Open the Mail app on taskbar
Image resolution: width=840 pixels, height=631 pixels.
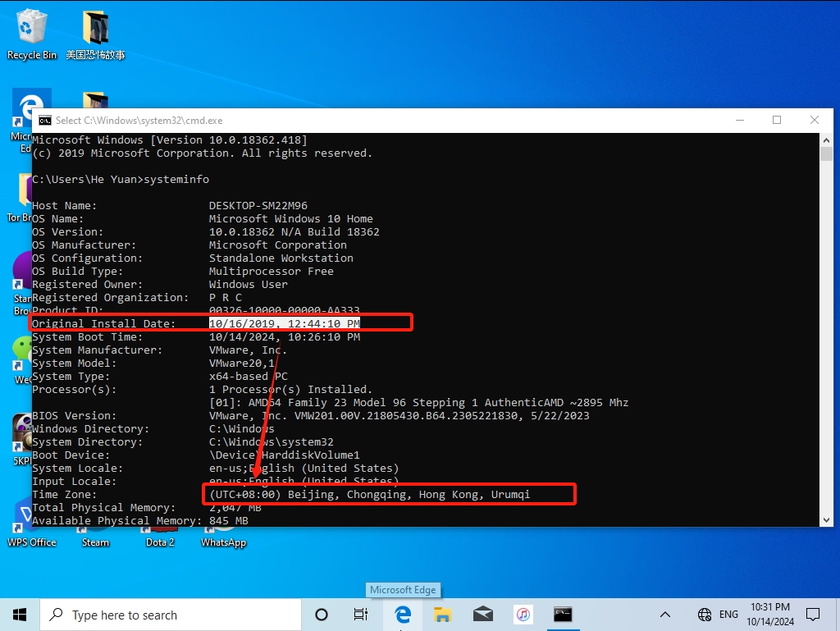[482, 615]
